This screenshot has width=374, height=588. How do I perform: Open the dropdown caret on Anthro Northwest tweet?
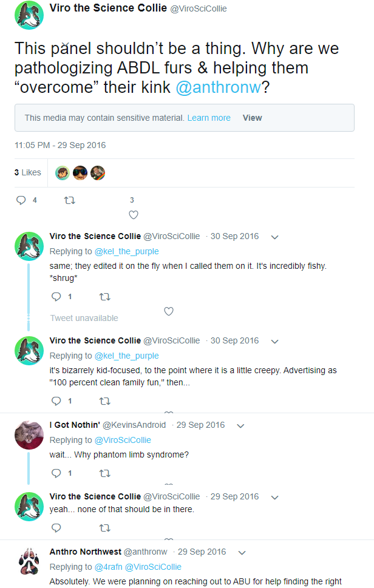coord(242,552)
